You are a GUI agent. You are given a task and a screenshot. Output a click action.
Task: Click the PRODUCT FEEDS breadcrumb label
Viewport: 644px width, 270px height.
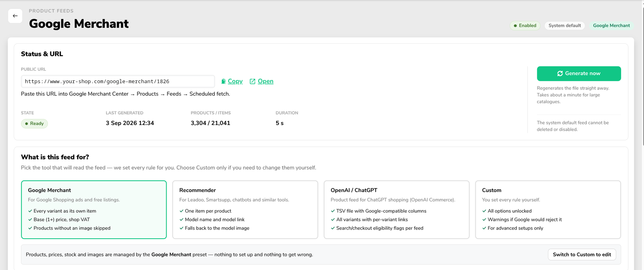click(51, 11)
